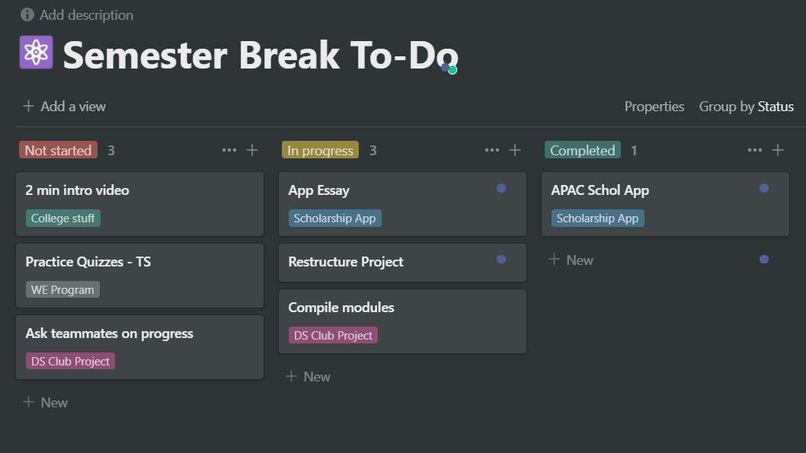Open the Properties menu
The height and width of the screenshot is (453, 806).
654,106
